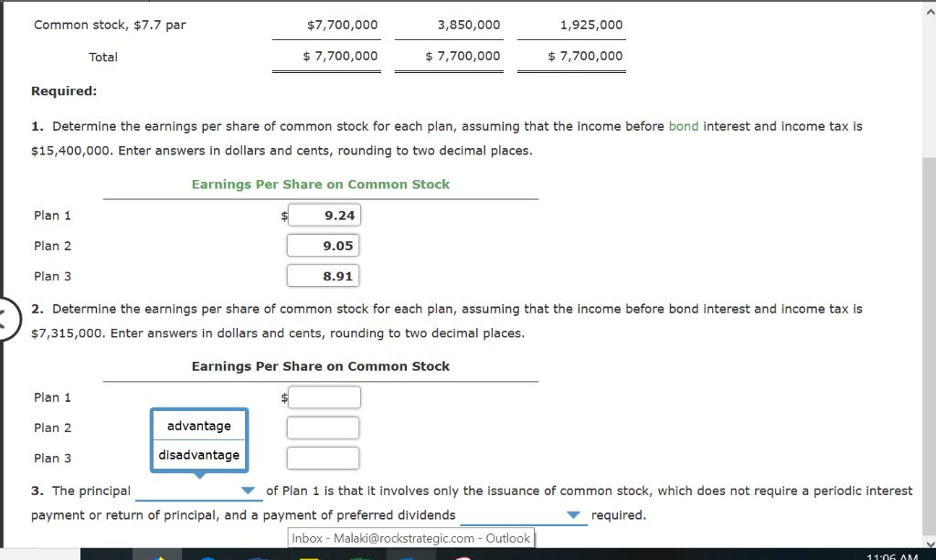Click the empty Plan 1 earnings input field
This screenshot has width=936, height=560.
(x=323, y=396)
